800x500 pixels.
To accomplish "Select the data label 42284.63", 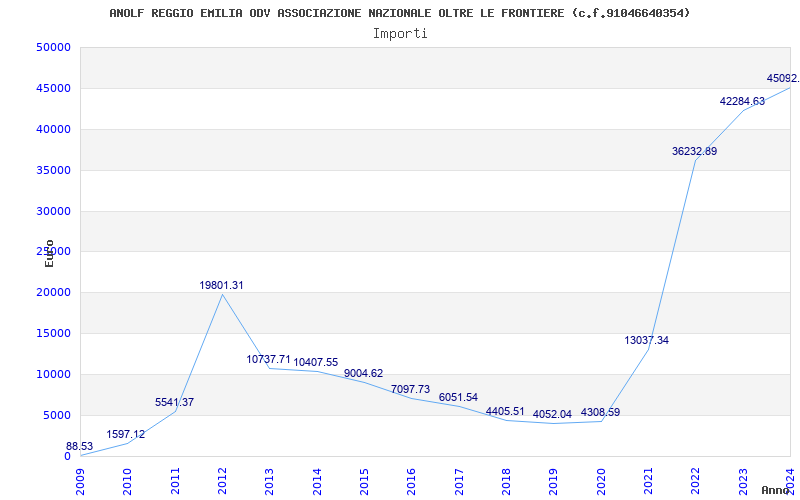I will [742, 102].
